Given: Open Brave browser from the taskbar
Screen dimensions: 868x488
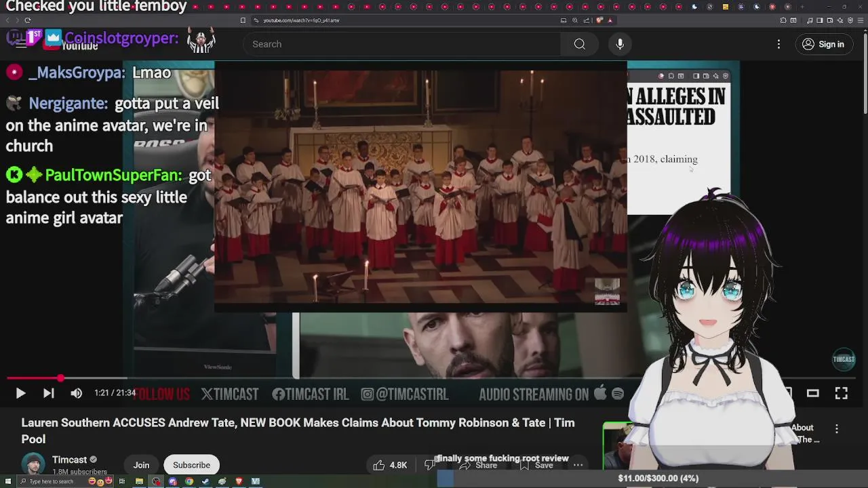Looking at the screenshot, I should (239, 481).
